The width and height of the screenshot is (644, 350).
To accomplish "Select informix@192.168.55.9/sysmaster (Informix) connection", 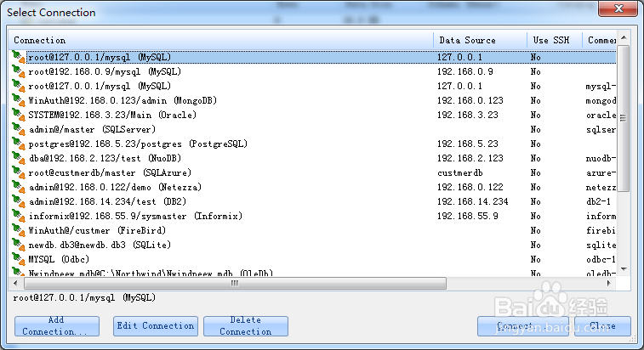I will click(x=135, y=216).
